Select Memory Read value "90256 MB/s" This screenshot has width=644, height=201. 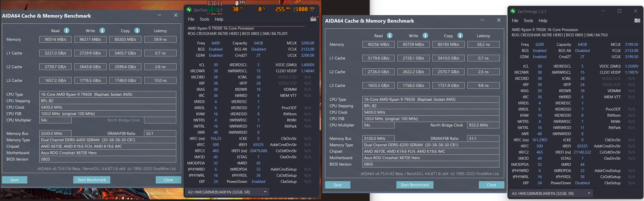pos(379,44)
